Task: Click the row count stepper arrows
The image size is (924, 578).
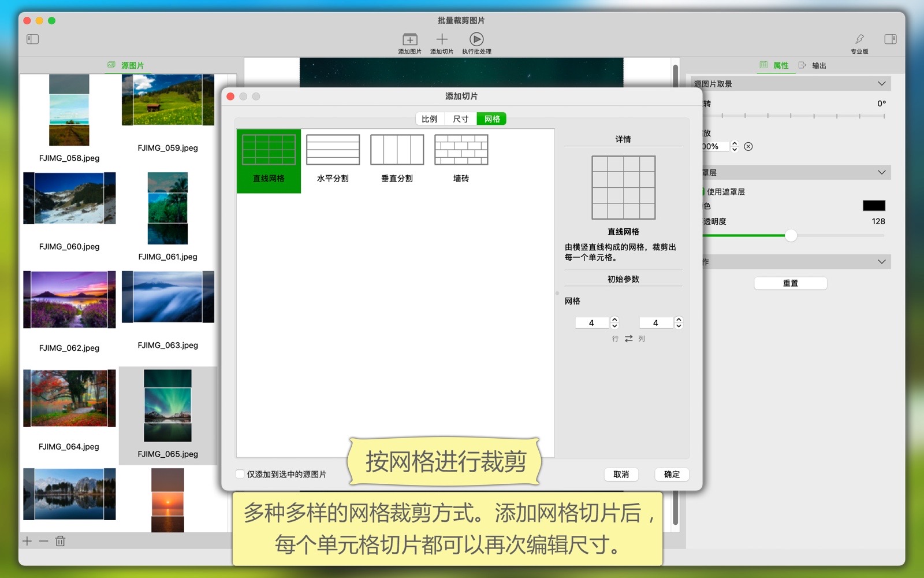Action: pos(614,323)
